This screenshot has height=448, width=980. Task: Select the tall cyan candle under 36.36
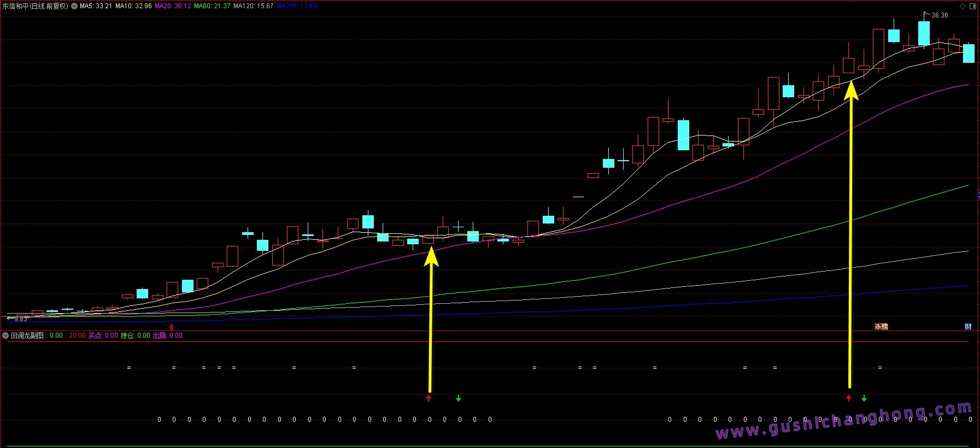(x=924, y=33)
